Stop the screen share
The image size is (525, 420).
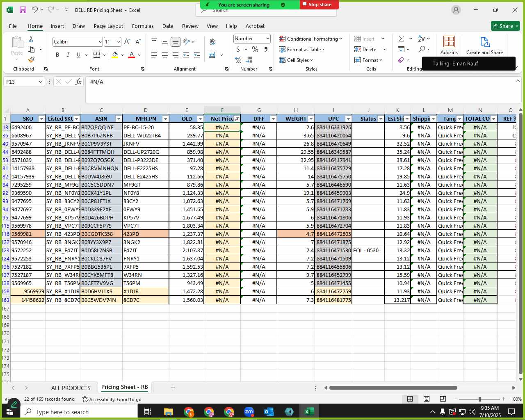320,5
